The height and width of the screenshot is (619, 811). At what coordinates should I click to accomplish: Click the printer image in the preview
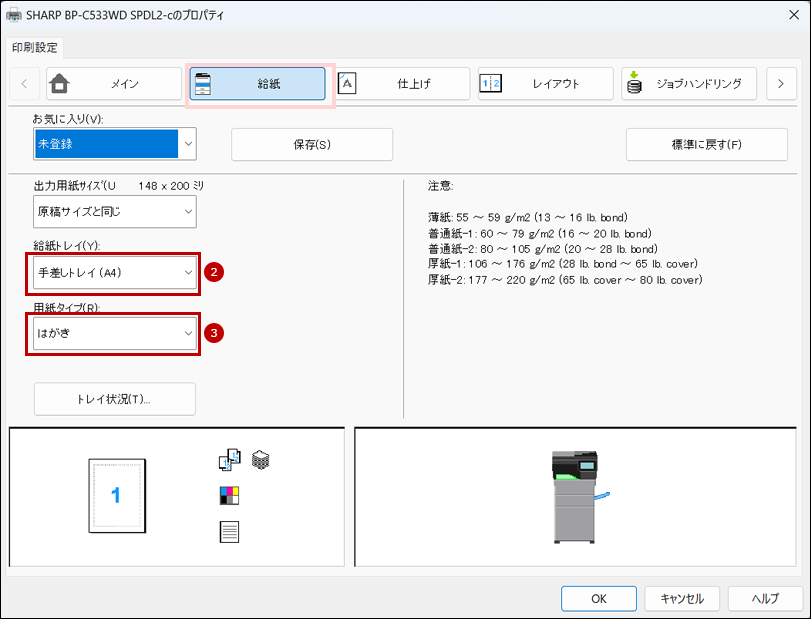(577, 496)
